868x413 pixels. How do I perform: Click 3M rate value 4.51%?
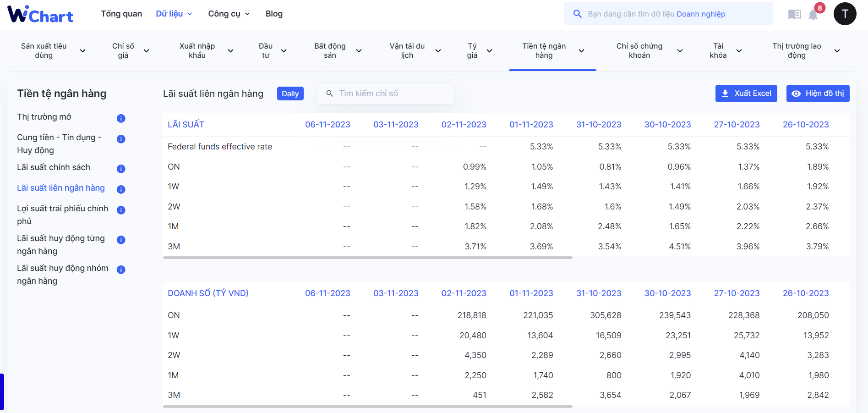(680, 247)
